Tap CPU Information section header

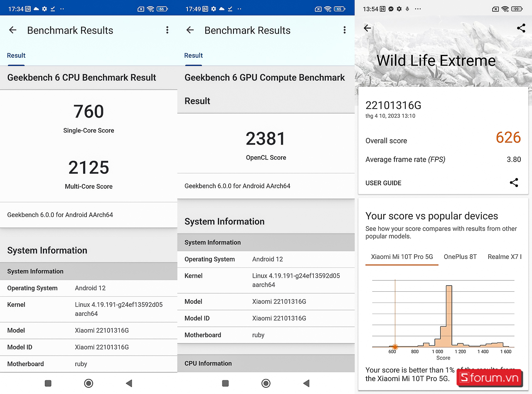[x=266, y=363]
